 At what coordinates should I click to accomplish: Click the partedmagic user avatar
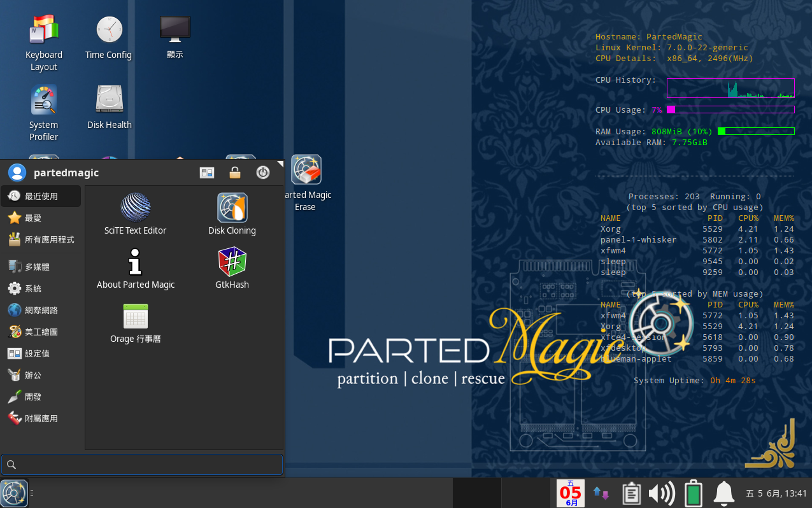point(17,173)
